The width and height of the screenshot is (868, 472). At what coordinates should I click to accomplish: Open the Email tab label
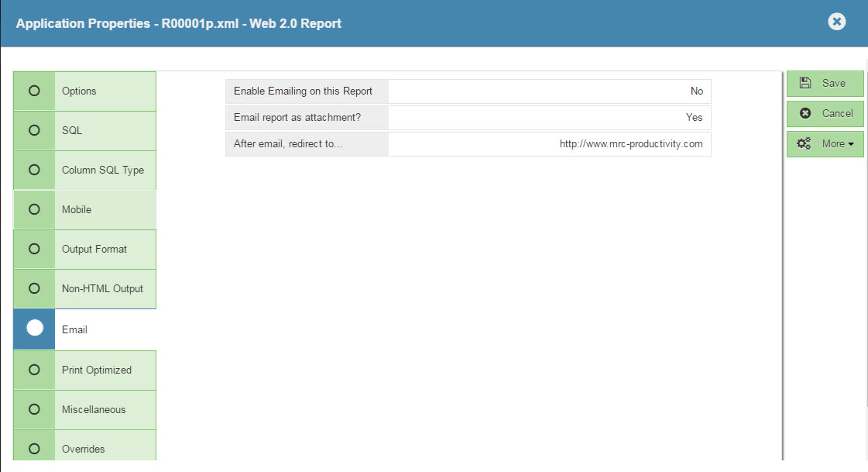point(75,329)
